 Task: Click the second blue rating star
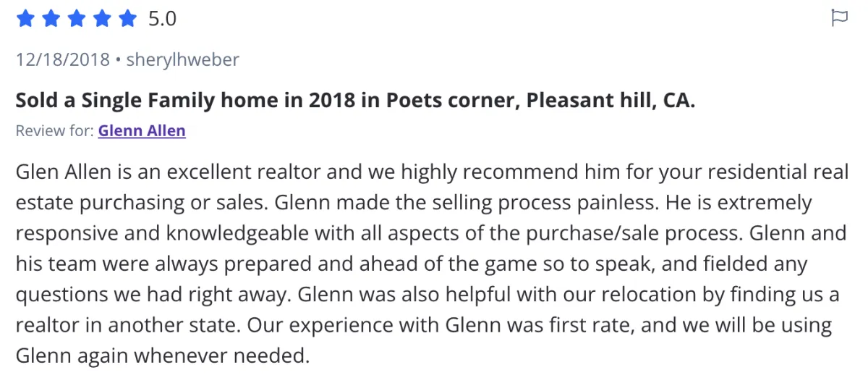click(51, 19)
